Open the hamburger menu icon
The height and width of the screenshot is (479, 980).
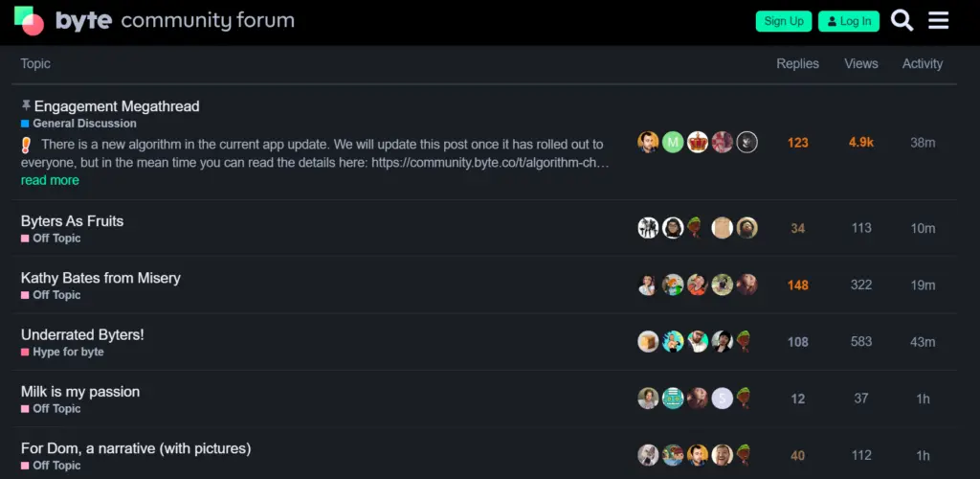pyautogui.click(x=939, y=20)
